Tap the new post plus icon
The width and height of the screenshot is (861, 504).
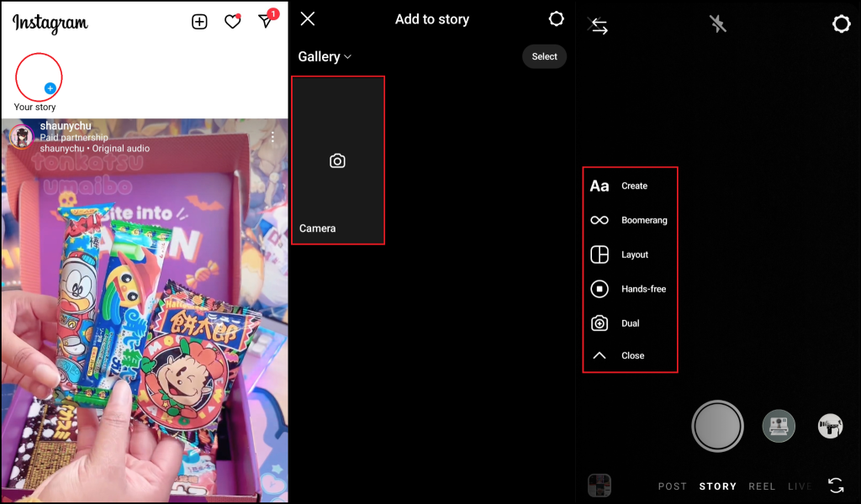coord(199,23)
